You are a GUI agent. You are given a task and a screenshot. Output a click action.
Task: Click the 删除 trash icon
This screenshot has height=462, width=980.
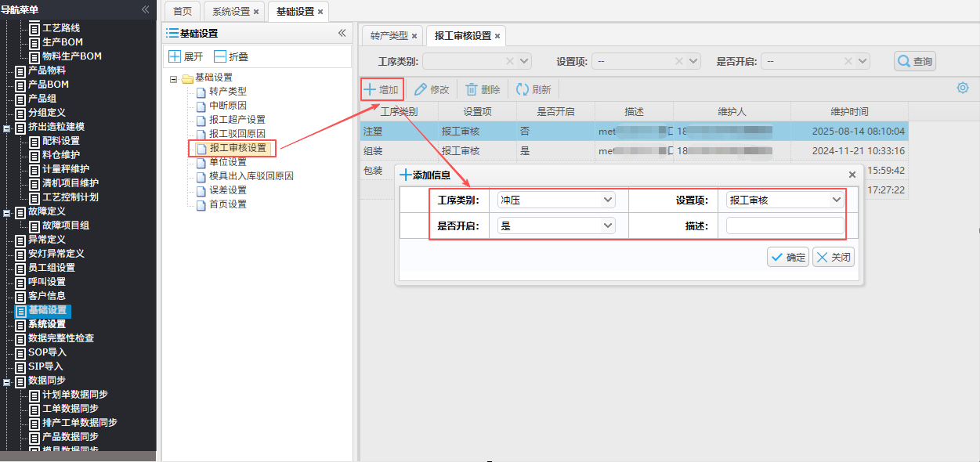(472, 89)
